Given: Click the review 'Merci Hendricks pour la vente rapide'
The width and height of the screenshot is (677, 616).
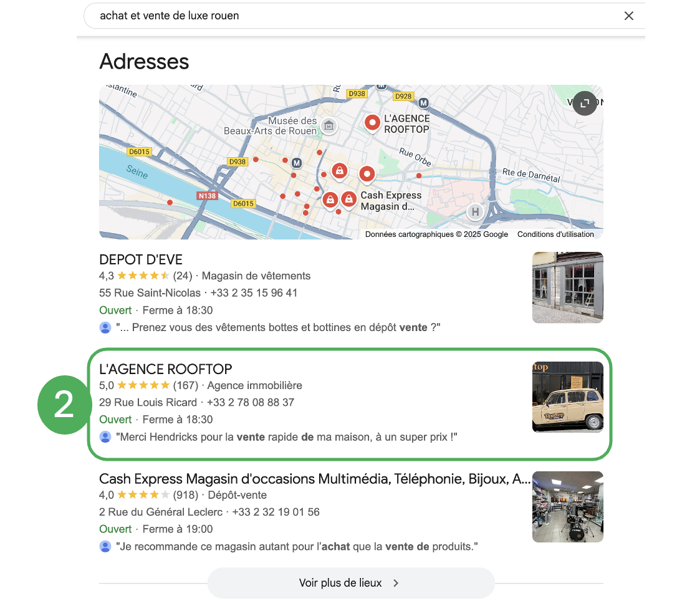Looking at the screenshot, I should pos(287,437).
